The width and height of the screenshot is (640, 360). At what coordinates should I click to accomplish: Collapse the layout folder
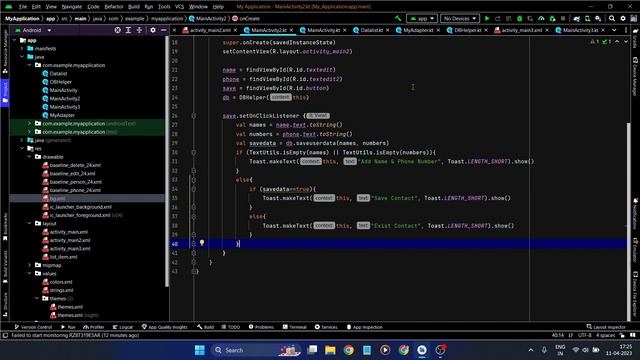29,224
